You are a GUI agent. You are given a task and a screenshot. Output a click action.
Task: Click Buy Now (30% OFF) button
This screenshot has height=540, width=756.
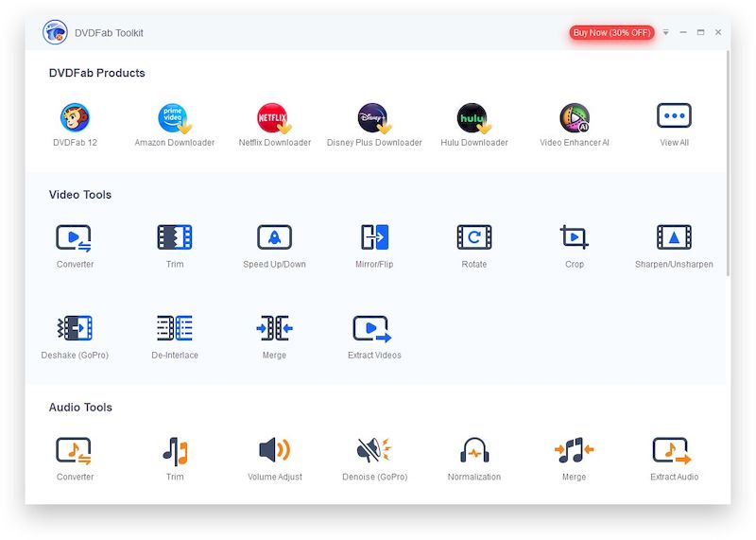pos(611,33)
